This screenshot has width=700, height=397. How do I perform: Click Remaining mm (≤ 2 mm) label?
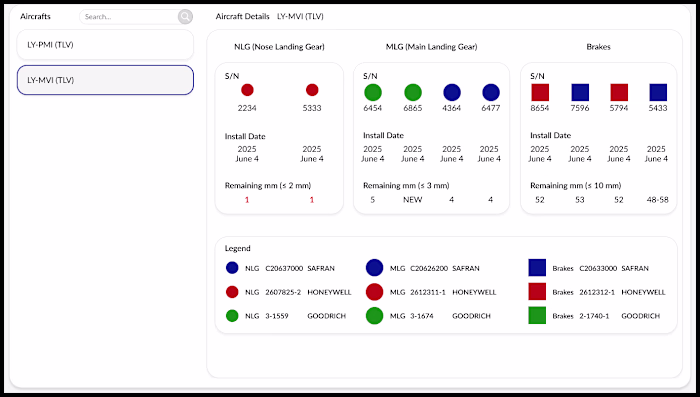click(x=268, y=186)
